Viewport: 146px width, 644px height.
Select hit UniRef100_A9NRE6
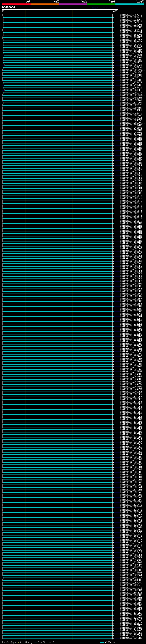click(x=131, y=37)
